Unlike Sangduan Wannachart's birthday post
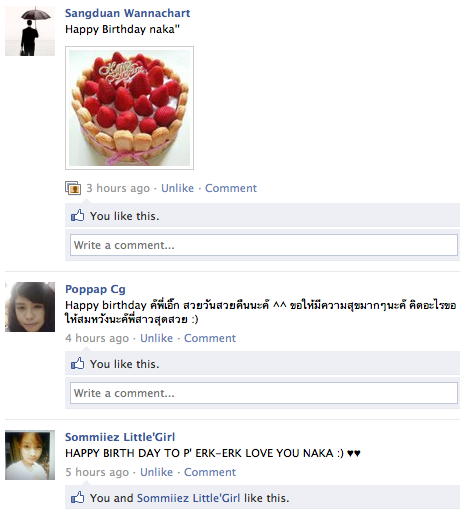This screenshot has width=460, height=511. pos(177,188)
